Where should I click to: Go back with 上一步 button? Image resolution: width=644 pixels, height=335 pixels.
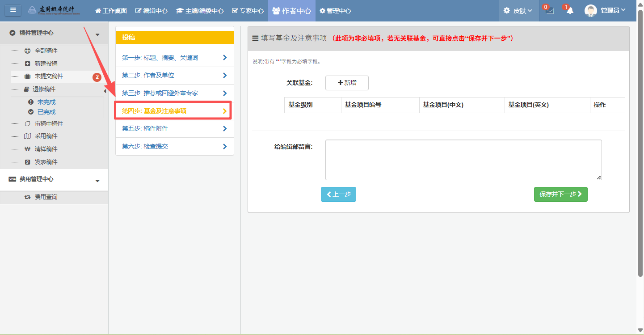tap(338, 194)
